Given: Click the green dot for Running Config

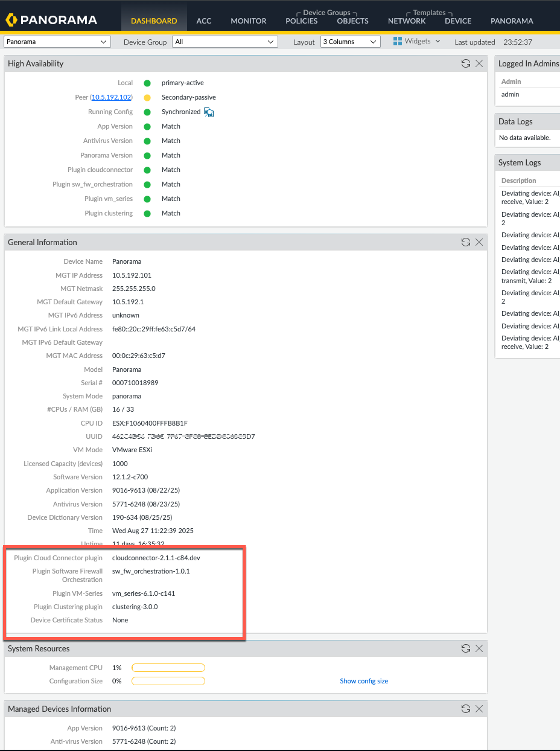Looking at the screenshot, I should 147,112.
